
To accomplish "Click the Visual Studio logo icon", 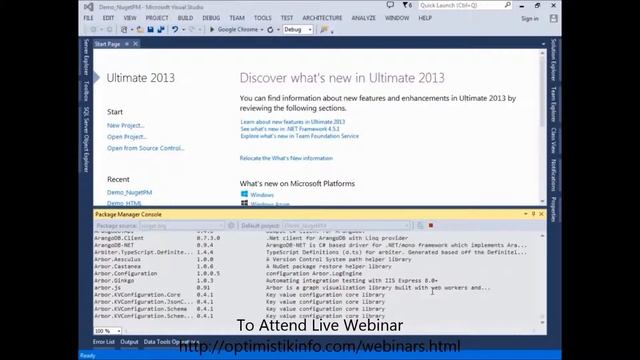I will coord(88,7).
